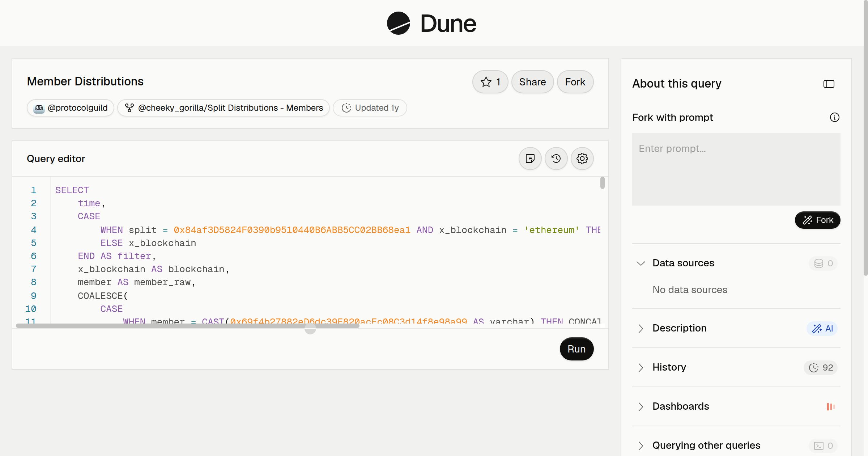Viewport: 868px width, 456px height.
Task: Click the editor vertical scrollbar thumb
Action: click(602, 183)
